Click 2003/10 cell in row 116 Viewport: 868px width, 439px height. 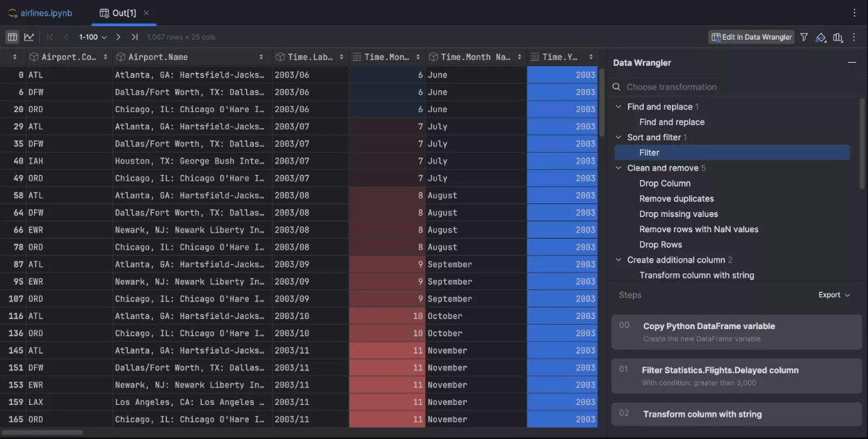310,316
